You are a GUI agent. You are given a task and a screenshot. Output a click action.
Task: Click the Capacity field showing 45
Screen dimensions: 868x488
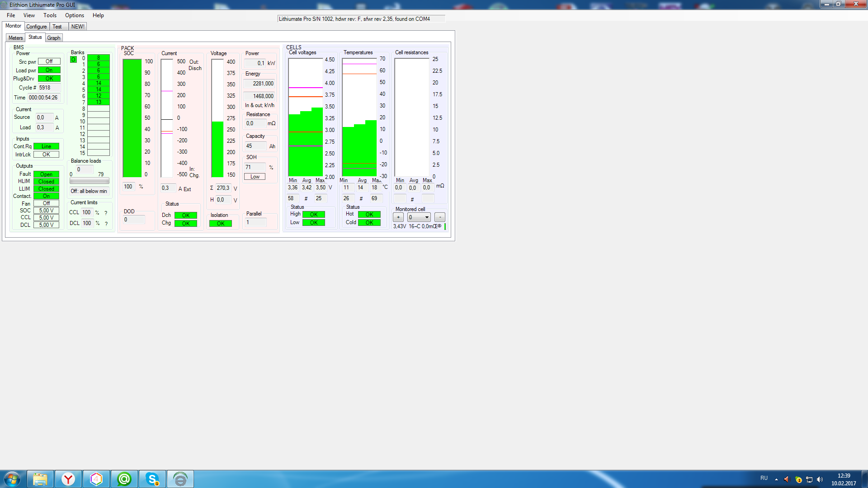(x=255, y=146)
